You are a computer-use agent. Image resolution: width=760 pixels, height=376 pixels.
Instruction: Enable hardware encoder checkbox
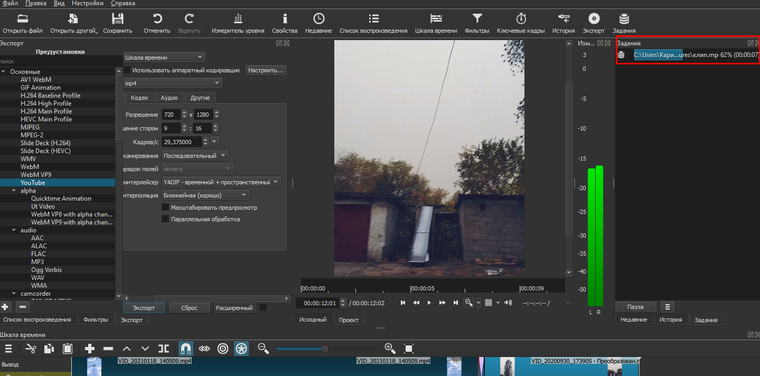click(127, 70)
